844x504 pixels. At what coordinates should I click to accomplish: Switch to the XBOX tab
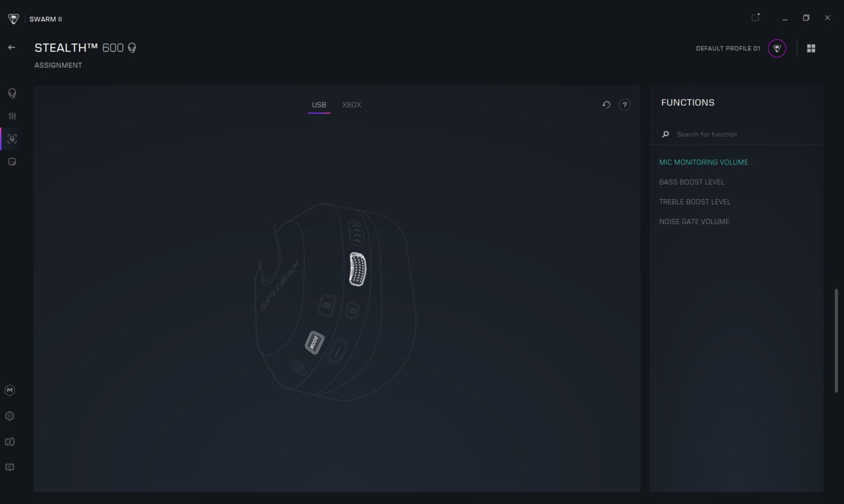(x=351, y=105)
